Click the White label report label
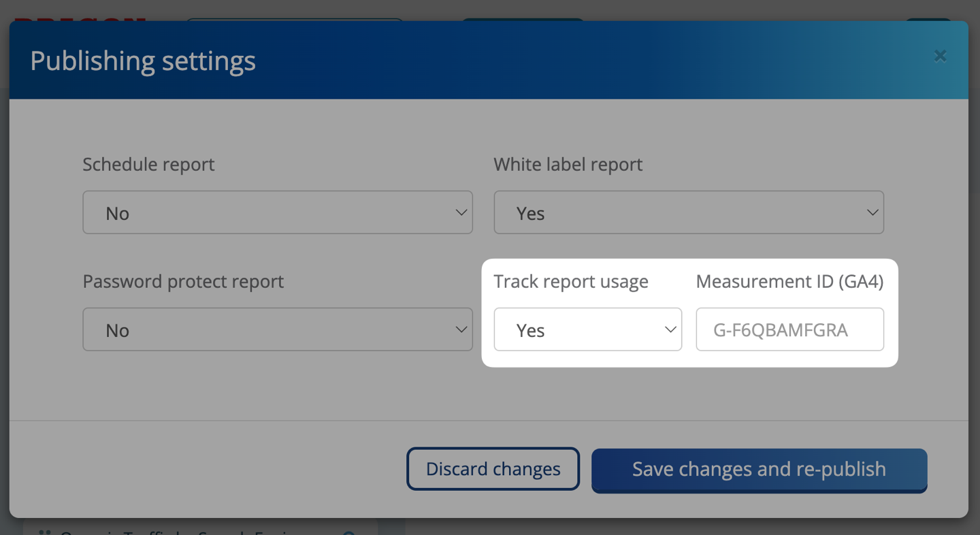 pyautogui.click(x=568, y=165)
